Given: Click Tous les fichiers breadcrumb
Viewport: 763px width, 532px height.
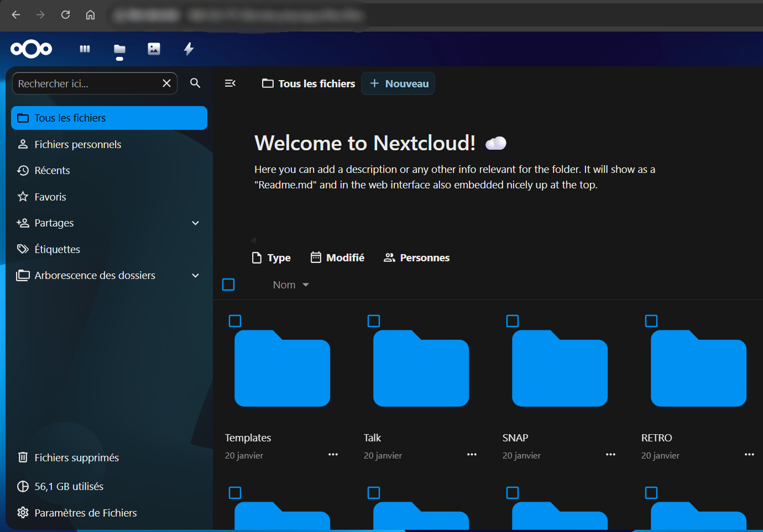Looking at the screenshot, I should coord(309,83).
